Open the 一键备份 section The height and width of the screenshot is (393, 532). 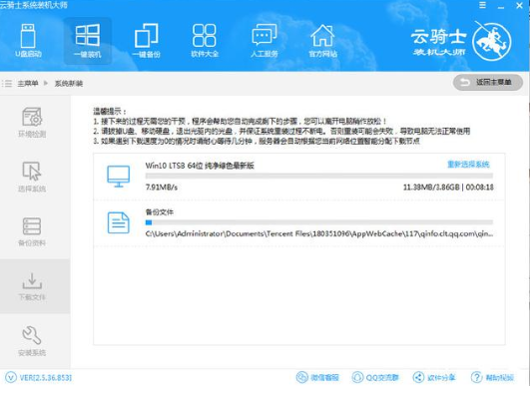tap(147, 40)
